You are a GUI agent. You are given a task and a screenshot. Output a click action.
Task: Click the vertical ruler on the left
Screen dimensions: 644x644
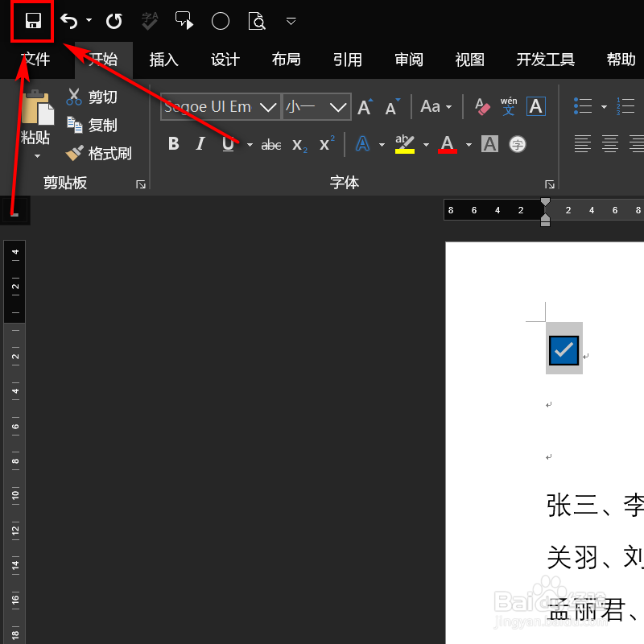[14, 441]
